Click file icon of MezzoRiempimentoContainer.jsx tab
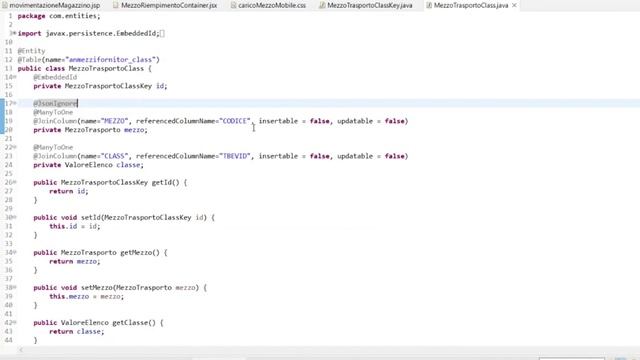Viewport: 640px width, 360px height. tap(116, 5)
